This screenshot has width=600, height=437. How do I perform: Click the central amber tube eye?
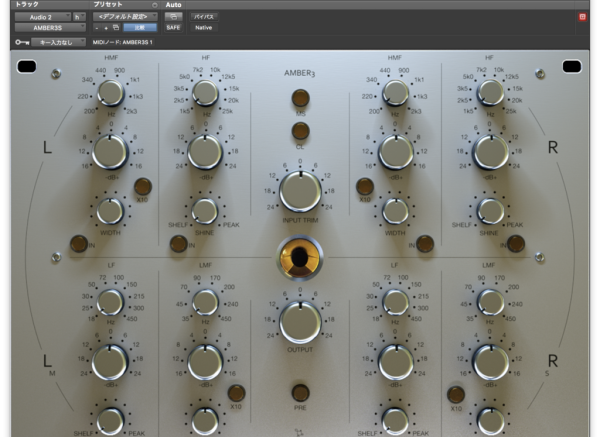pos(300,258)
